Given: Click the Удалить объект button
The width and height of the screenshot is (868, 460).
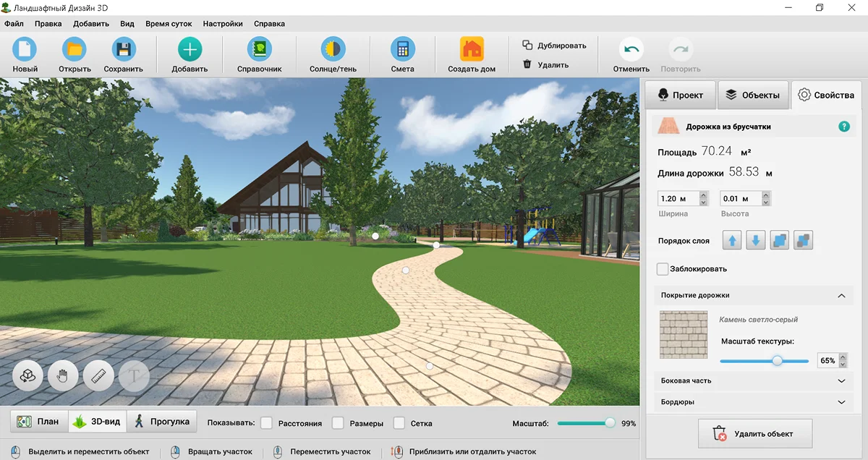Looking at the screenshot, I should 754,434.
